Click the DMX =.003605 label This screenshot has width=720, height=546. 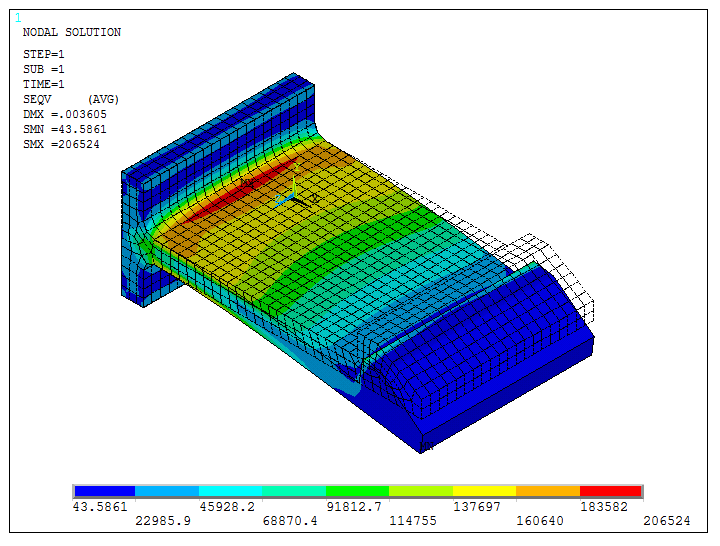click(64, 115)
